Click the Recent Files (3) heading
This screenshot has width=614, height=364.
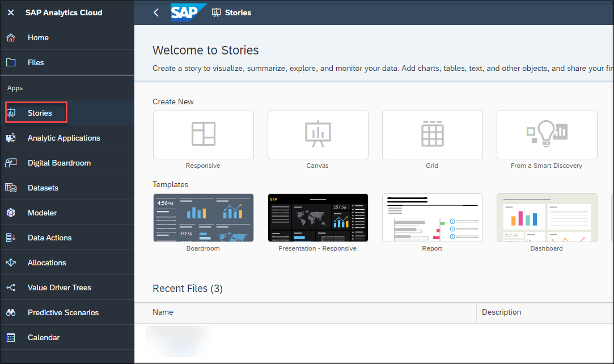pyautogui.click(x=188, y=289)
